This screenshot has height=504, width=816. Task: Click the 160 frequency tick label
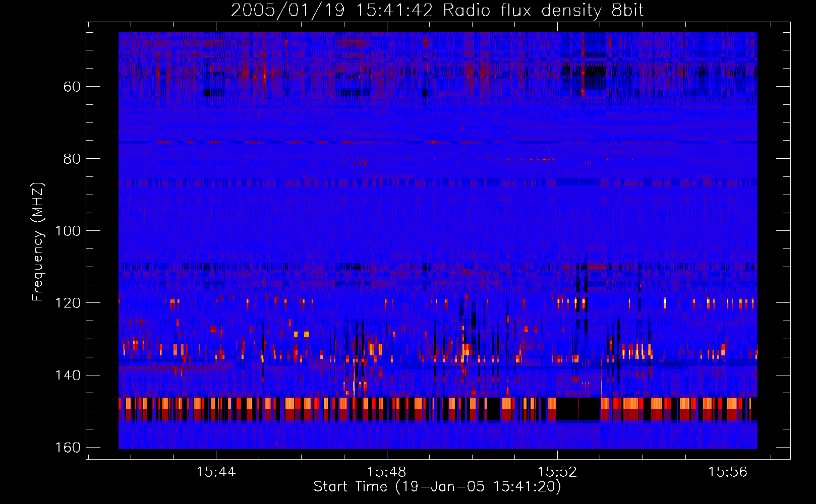[68, 448]
